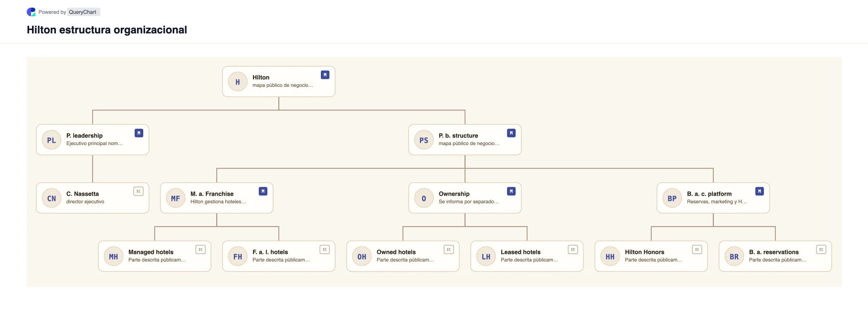Click the 'Leased hotels' card name
The height and width of the screenshot is (314, 868).
click(x=520, y=252)
